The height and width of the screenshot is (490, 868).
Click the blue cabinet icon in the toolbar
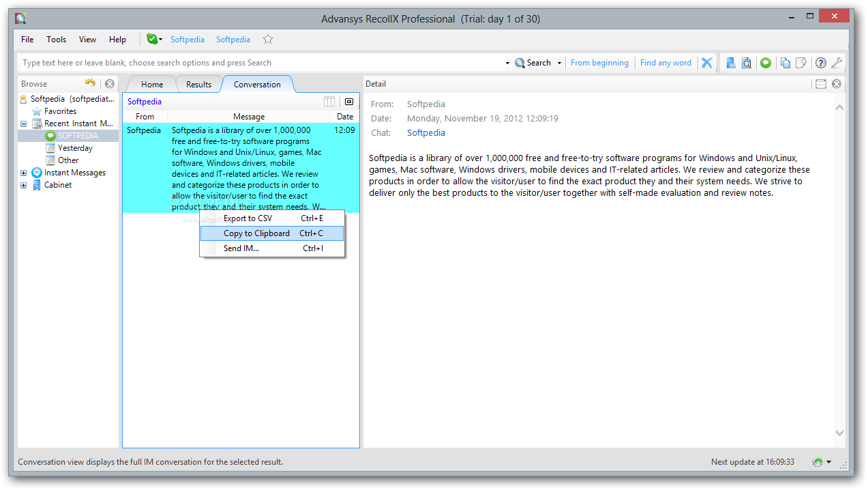click(730, 63)
